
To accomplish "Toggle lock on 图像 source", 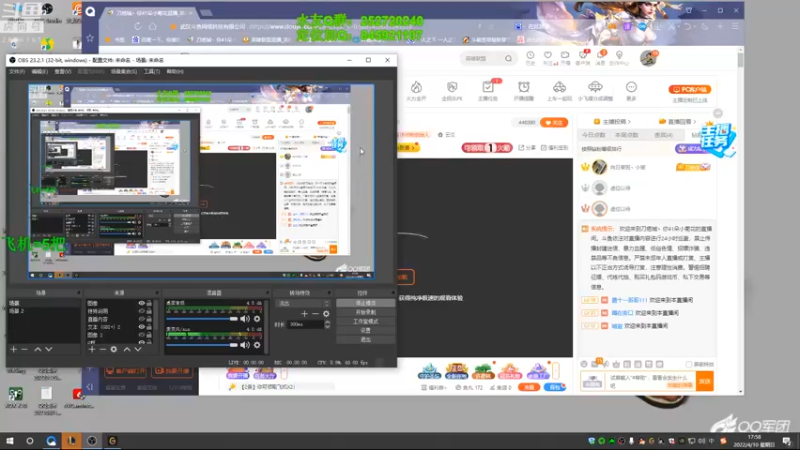I will [x=149, y=303].
